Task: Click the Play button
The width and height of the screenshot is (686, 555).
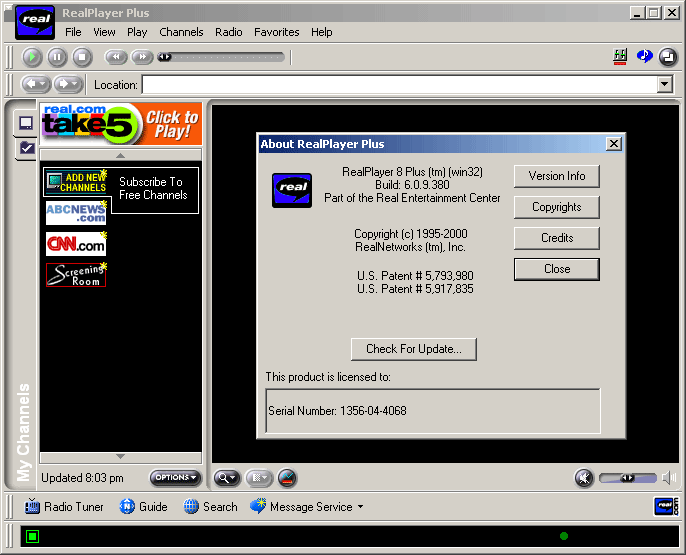Action: [x=32, y=57]
